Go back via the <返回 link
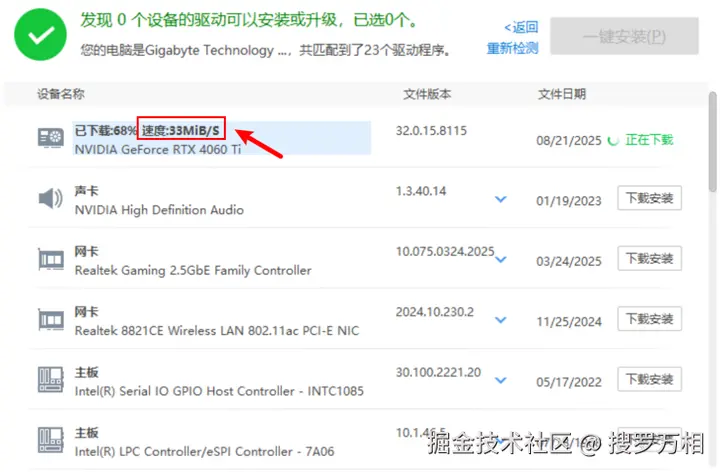 click(521, 28)
